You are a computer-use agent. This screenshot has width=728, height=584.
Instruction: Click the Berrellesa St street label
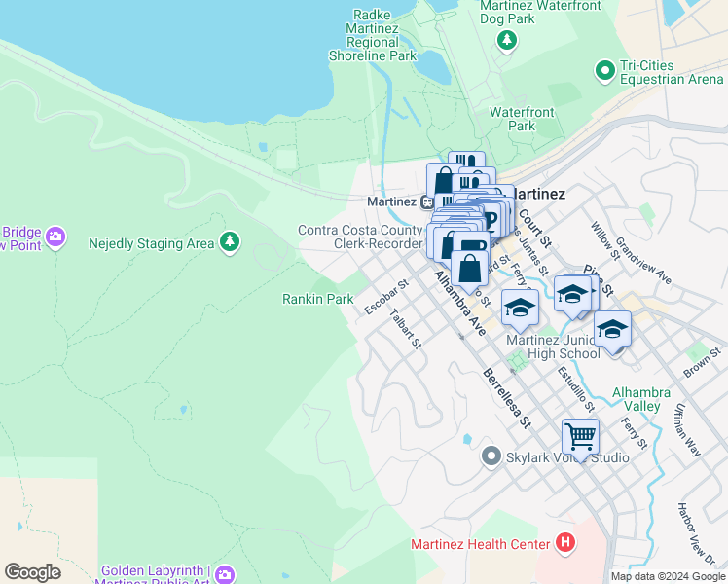pyautogui.click(x=506, y=398)
